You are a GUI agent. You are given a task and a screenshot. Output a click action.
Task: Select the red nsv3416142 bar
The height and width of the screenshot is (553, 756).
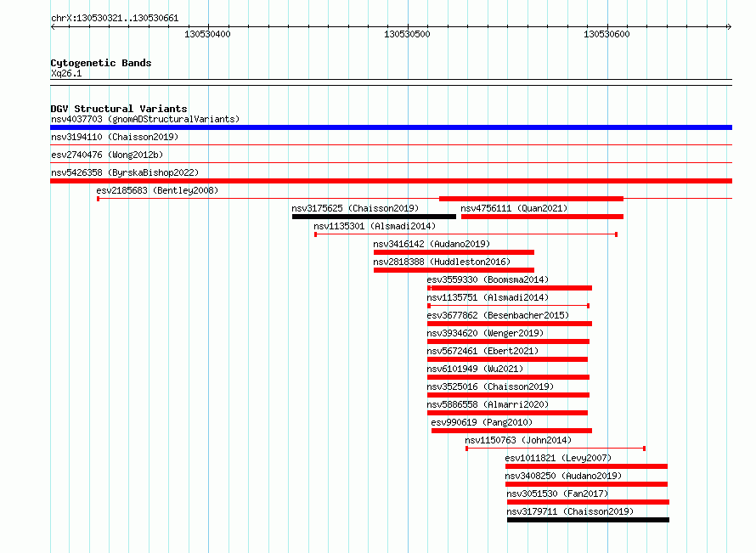(x=454, y=252)
